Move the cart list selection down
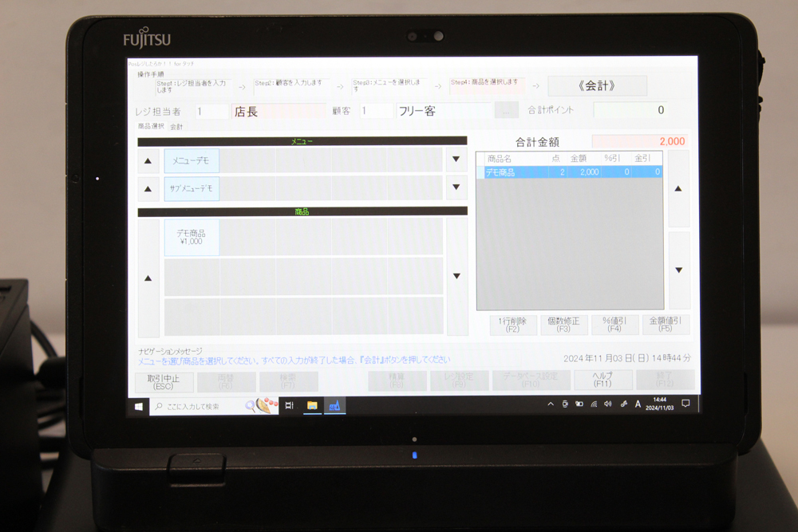The height and width of the screenshot is (532, 798). click(679, 270)
